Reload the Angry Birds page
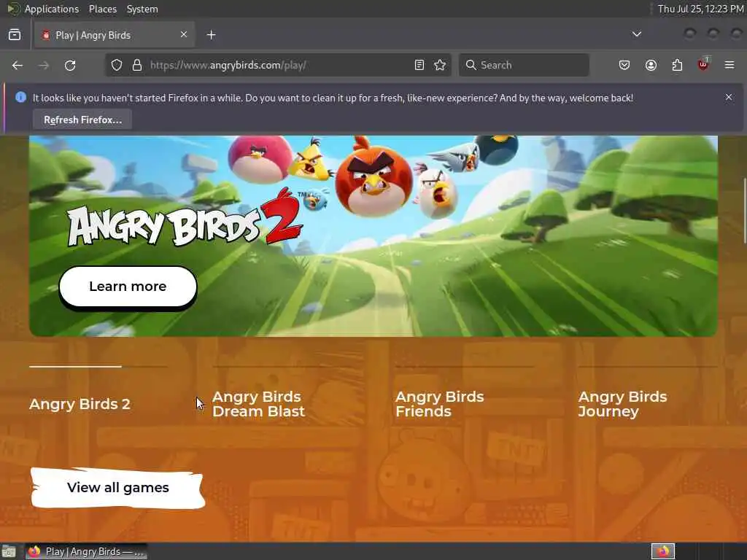Viewport: 747px width, 560px height. [x=70, y=65]
